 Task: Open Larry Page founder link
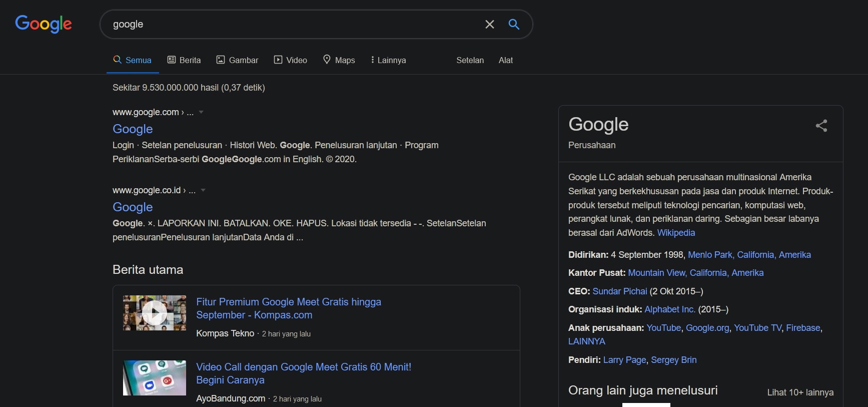(x=624, y=360)
